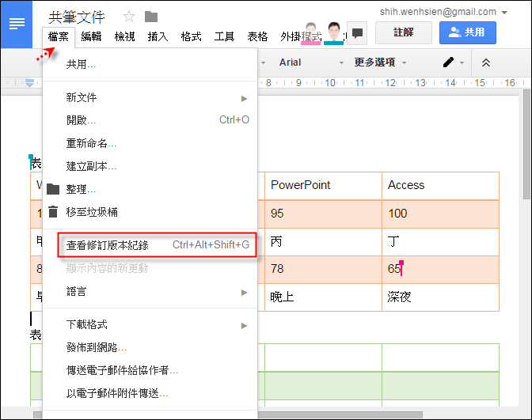Click the blue Docs home icon
The height and width of the screenshot is (420, 532).
click(17, 24)
